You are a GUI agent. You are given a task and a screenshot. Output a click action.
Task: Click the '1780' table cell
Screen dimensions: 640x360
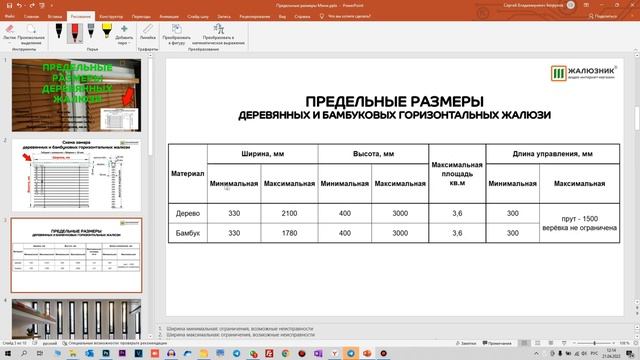coord(289,233)
